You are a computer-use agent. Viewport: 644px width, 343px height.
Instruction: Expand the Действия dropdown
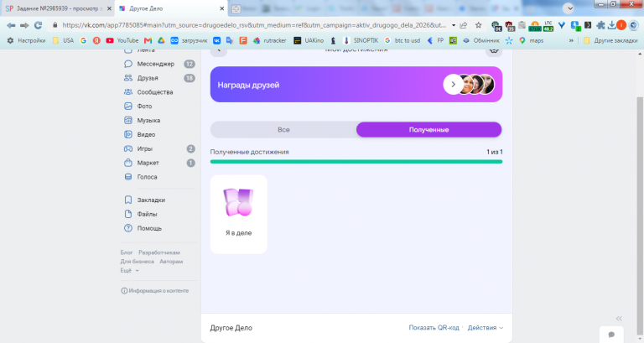click(485, 328)
